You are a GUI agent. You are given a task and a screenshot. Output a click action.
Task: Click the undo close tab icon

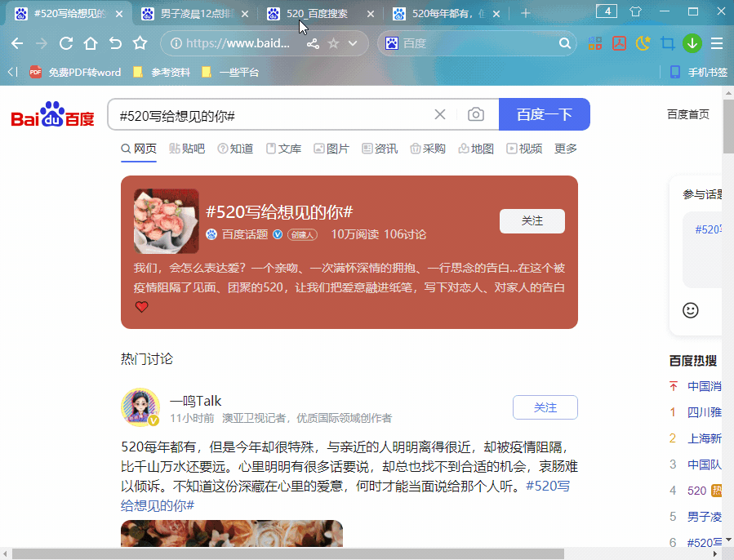point(115,43)
